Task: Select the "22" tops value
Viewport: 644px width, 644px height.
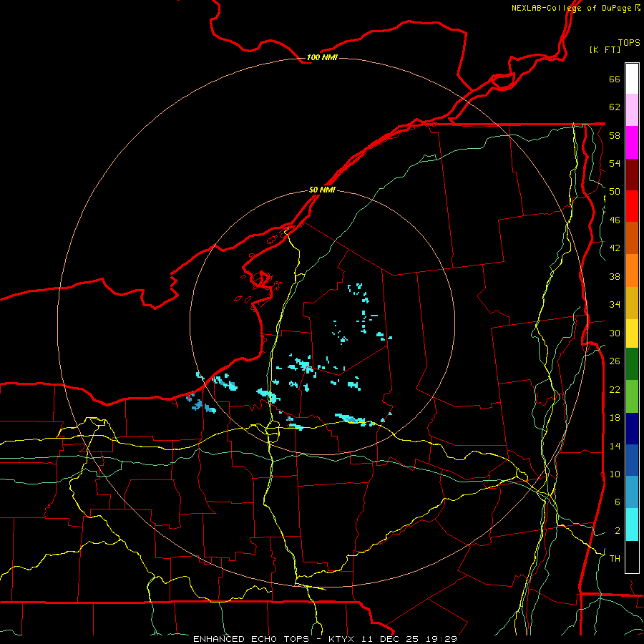Action: 615,389
